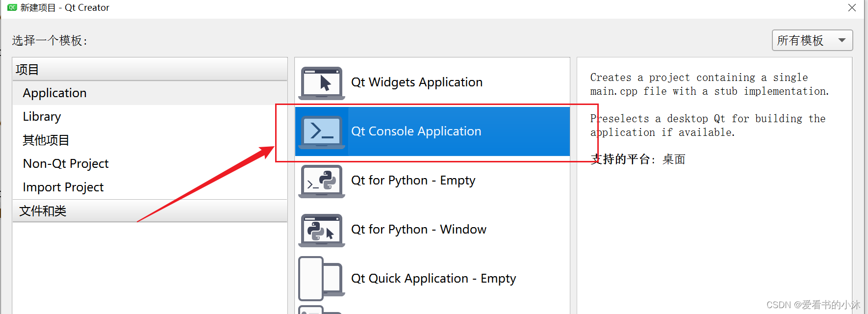Select the Library project category
Screen dimensions: 868x314
point(150,116)
